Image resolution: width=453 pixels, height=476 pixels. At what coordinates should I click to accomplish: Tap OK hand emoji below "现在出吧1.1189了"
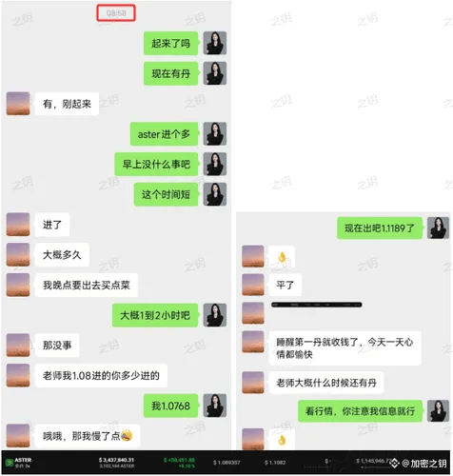(x=282, y=257)
